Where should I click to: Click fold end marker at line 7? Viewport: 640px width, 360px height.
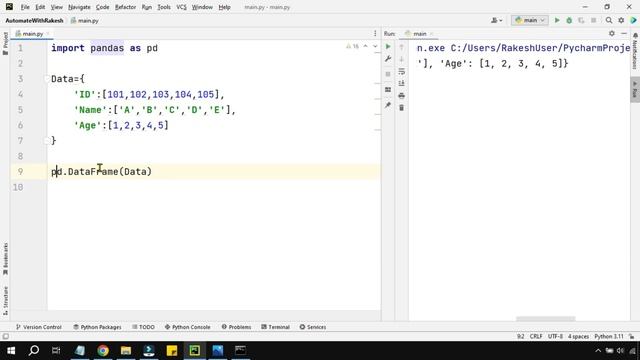[47, 141]
